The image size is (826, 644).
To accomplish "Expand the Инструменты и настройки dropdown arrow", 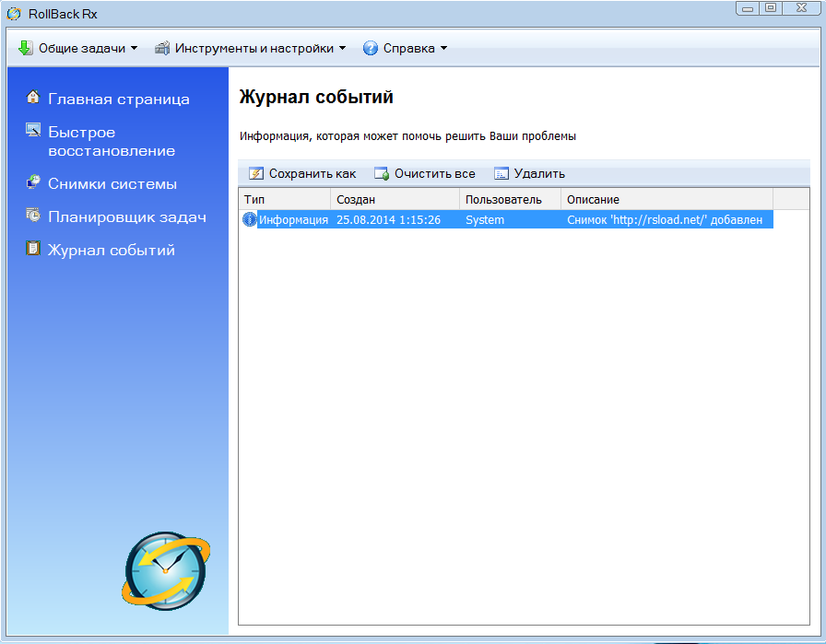I will point(342,48).
